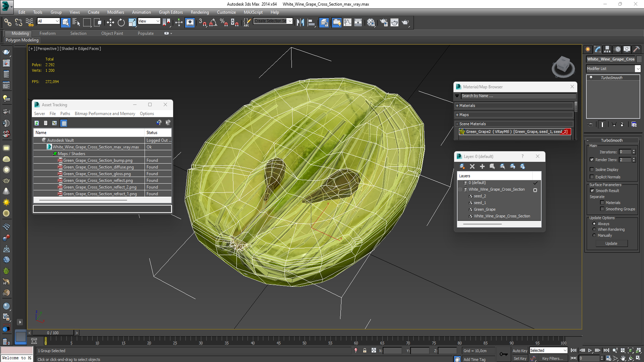
Task: Enable Explicit Normals checkbox
Action: coord(592,177)
